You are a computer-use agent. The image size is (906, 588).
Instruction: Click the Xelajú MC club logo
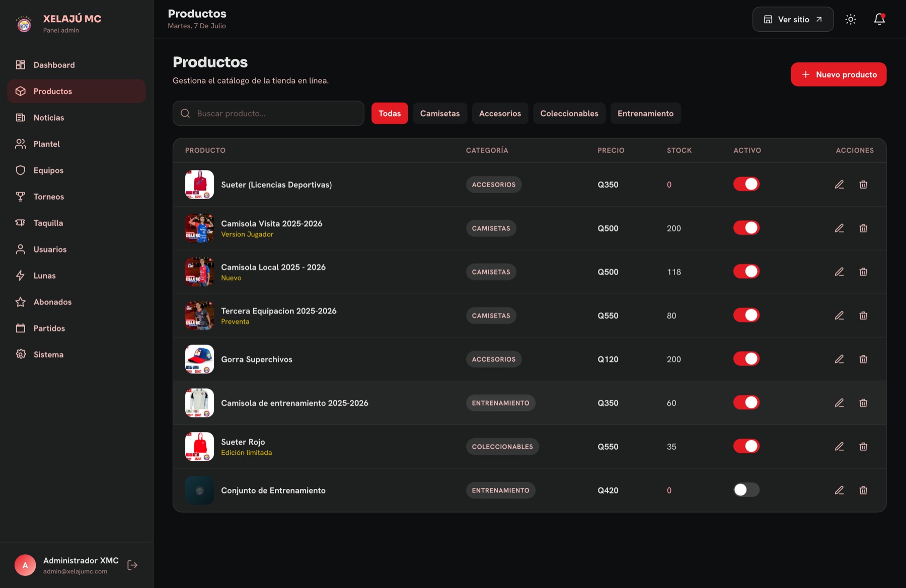point(24,24)
